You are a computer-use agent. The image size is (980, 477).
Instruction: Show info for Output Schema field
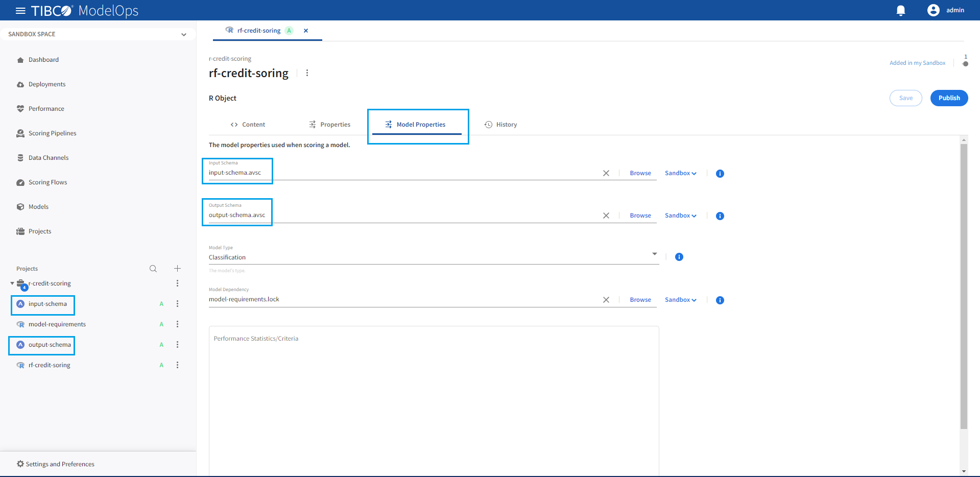click(720, 216)
